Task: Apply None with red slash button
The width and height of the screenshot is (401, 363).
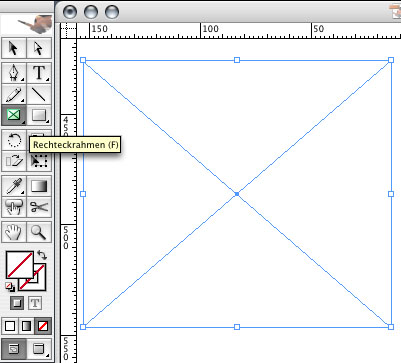Action: click(x=43, y=326)
